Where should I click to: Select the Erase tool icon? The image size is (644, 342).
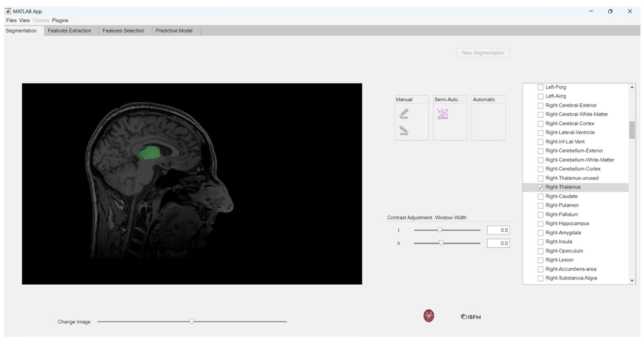coord(404,131)
